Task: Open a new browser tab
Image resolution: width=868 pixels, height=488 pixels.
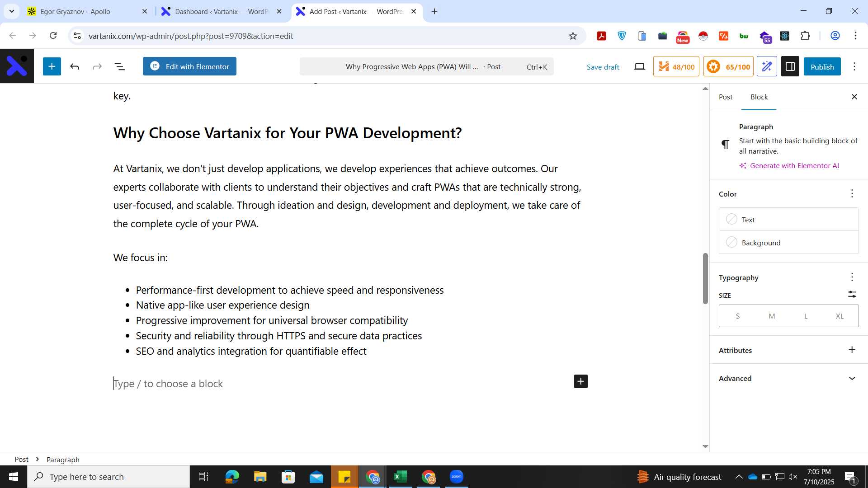Action: (434, 11)
